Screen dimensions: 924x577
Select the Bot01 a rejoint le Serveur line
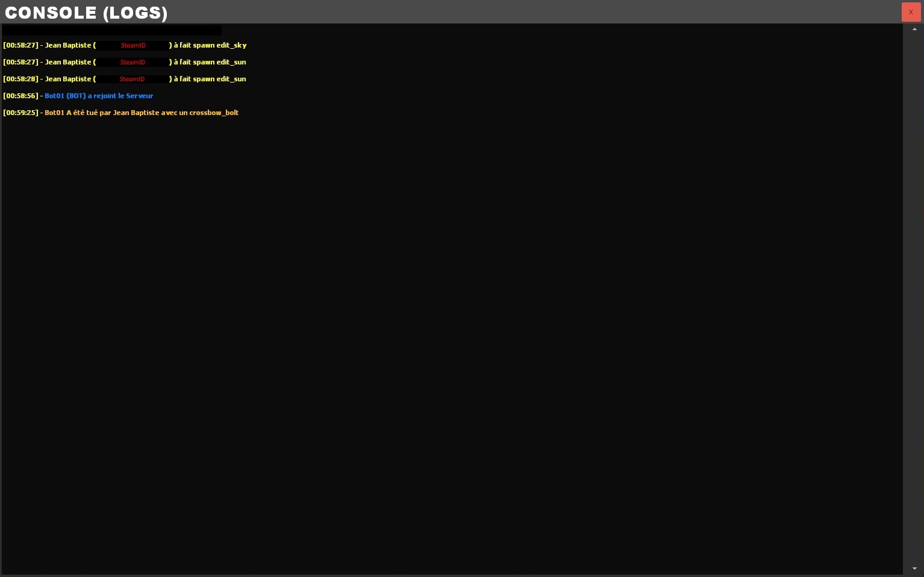tap(78, 96)
